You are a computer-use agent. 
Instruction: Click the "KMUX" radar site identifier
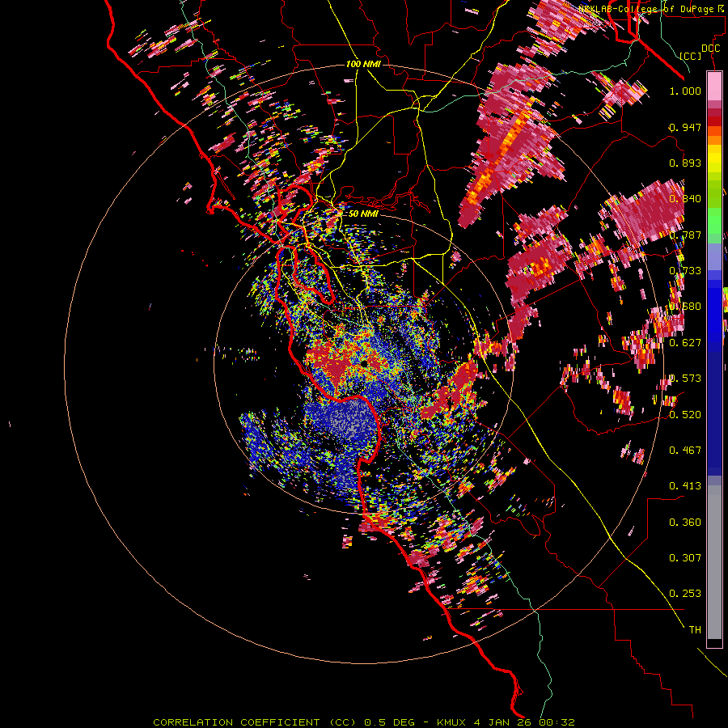[x=452, y=722]
